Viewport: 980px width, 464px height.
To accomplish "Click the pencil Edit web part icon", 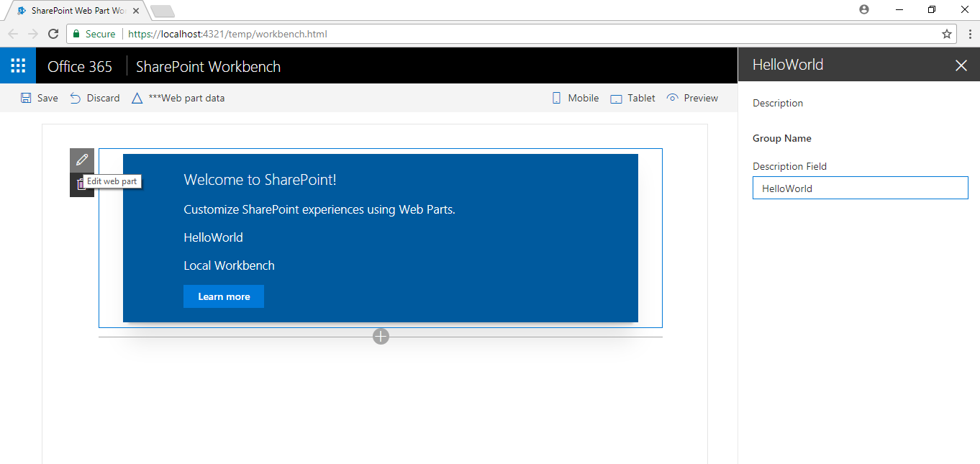I will [x=82, y=160].
